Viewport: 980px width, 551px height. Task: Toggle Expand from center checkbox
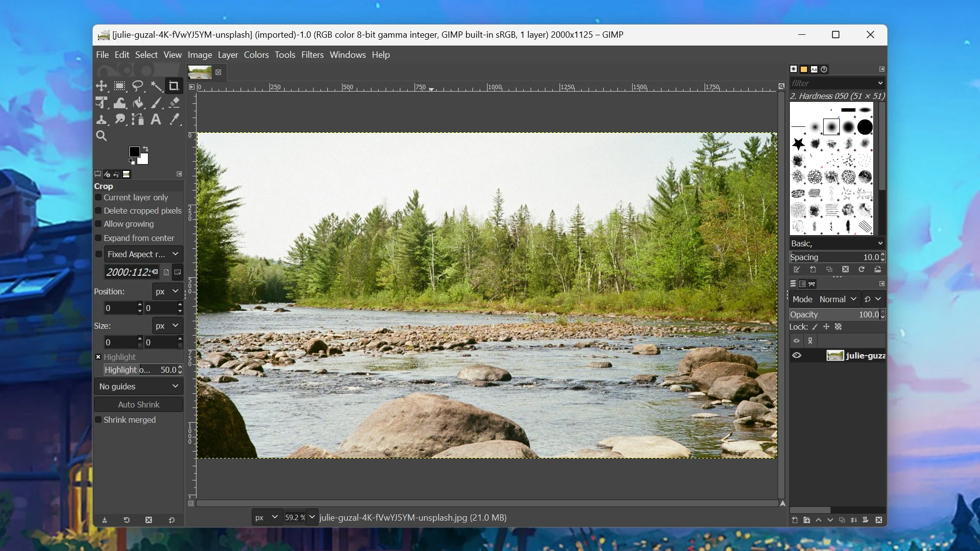(99, 238)
